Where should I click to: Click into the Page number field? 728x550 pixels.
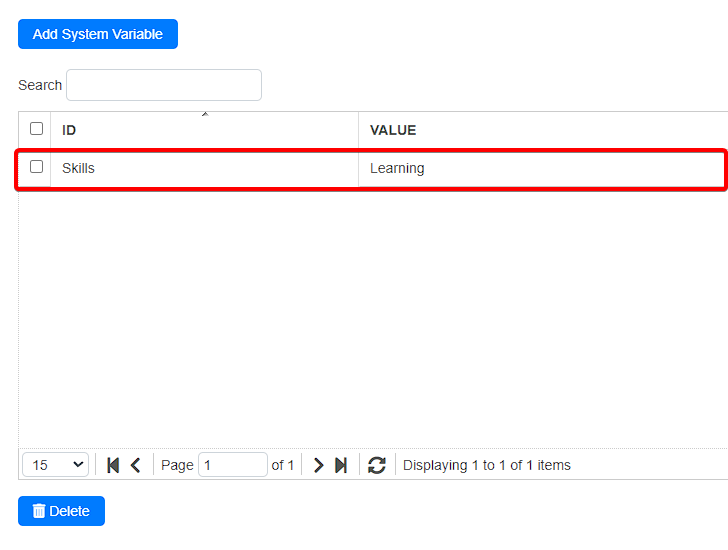pyautogui.click(x=232, y=465)
